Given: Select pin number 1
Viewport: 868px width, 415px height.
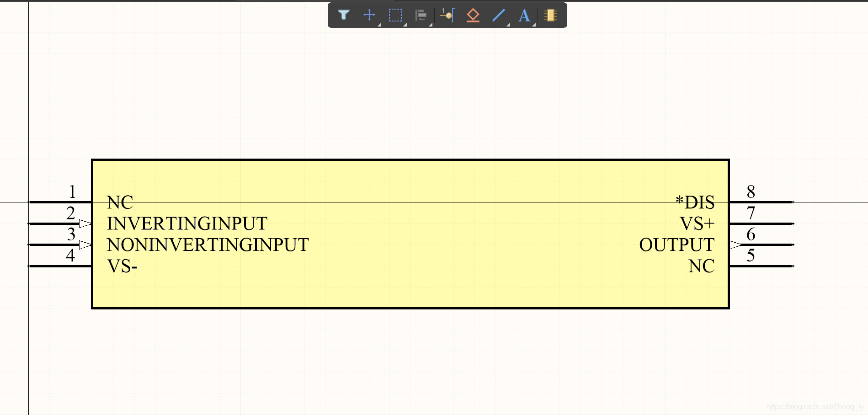Looking at the screenshot, I should click(x=72, y=192).
